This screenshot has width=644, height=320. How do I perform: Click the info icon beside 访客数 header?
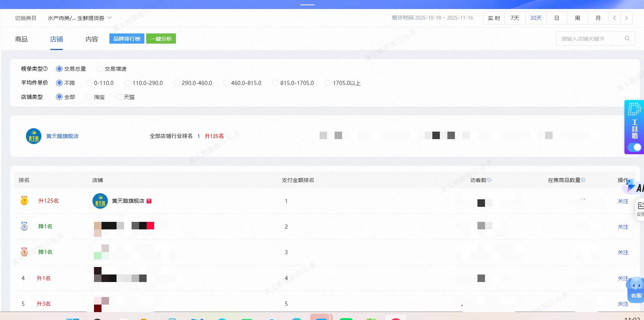[489, 180]
